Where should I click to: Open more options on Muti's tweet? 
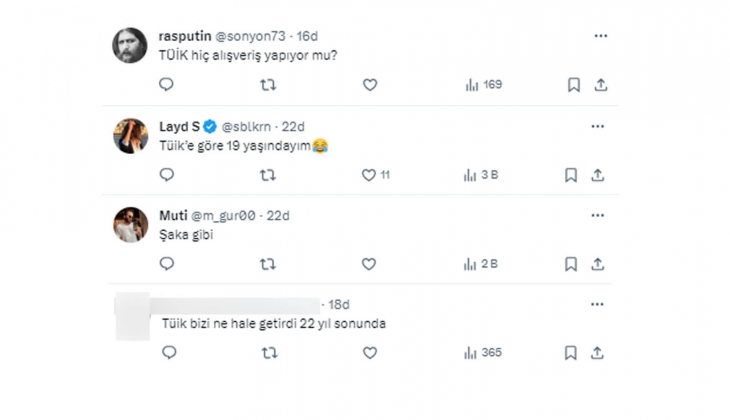click(598, 215)
